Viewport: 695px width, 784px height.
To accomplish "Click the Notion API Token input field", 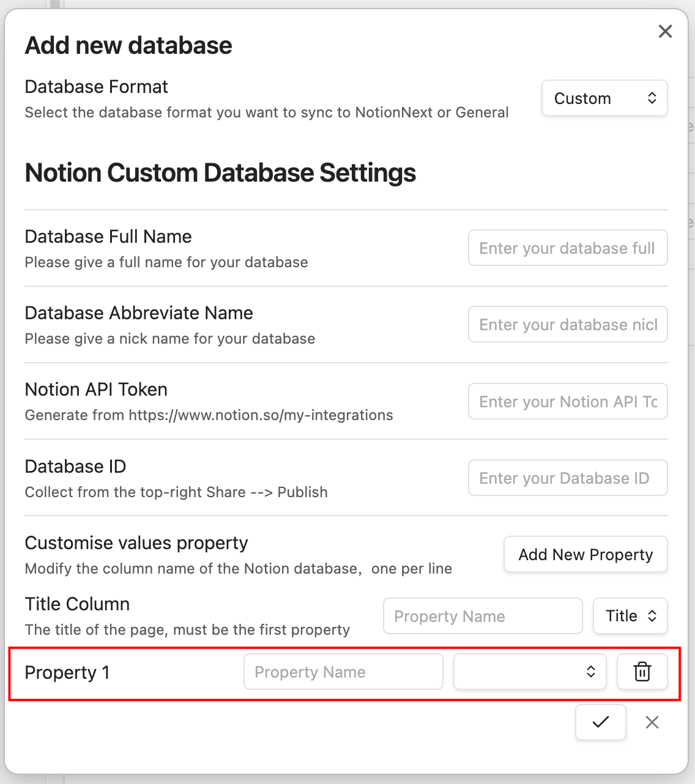I will 567,401.
